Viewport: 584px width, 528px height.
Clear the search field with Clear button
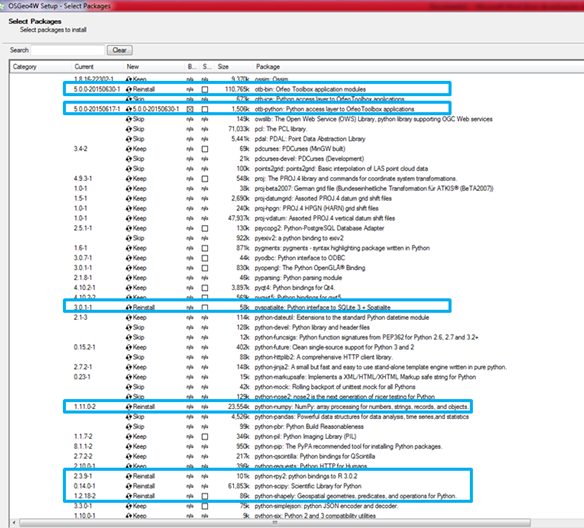(x=120, y=50)
